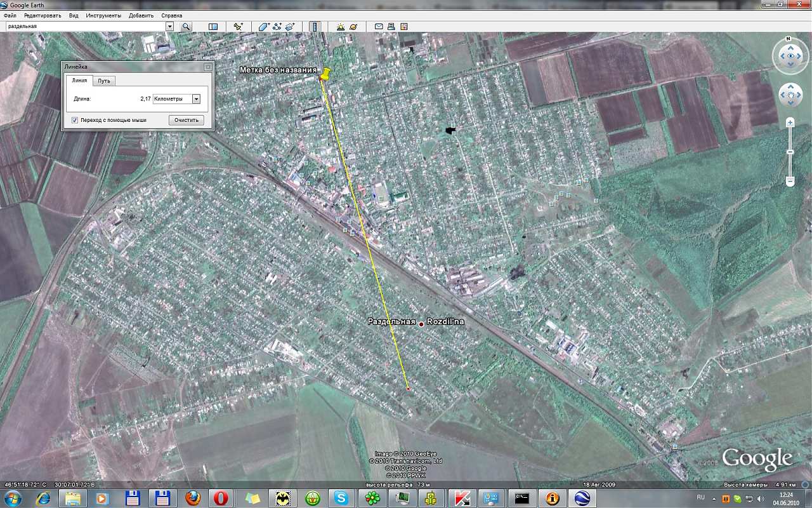812x508 pixels.
Task: Switch to sky view planet icon
Action: (353, 27)
